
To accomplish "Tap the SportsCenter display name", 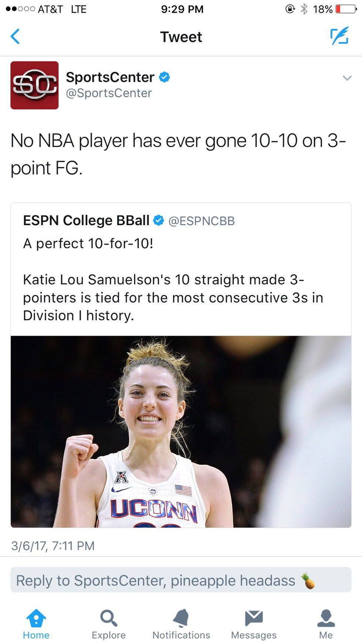I will click(x=110, y=77).
